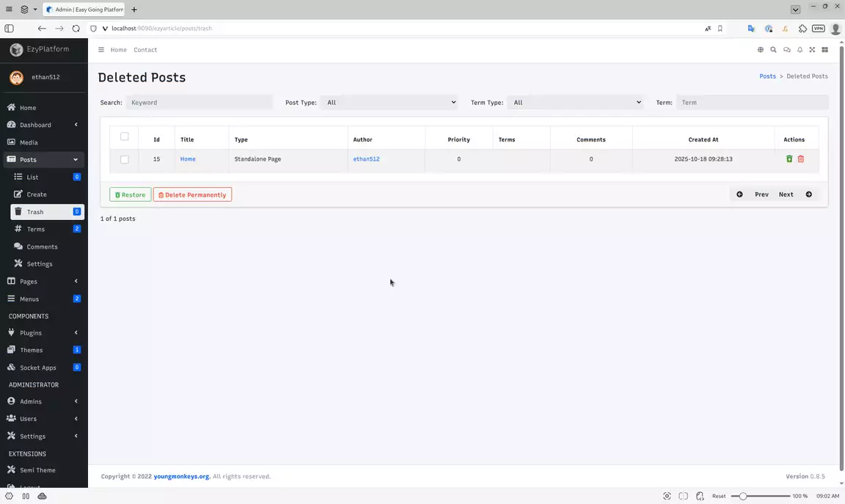
Task: Click the Search keyword input field
Action: tap(199, 103)
